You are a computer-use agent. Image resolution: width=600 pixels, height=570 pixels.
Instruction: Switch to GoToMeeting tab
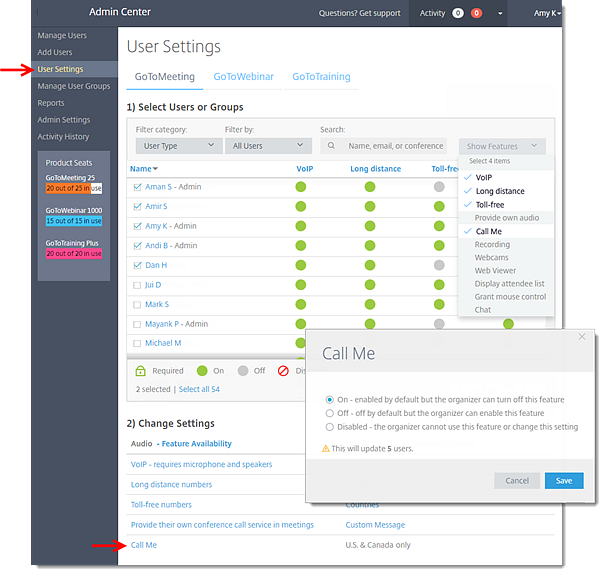[165, 77]
